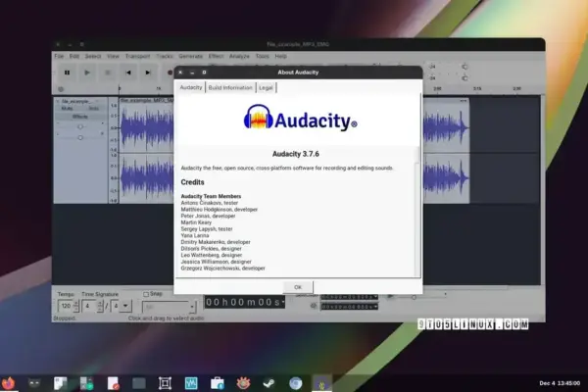
Task: Click the Pause button in Audacity transport
Action: tap(67, 73)
